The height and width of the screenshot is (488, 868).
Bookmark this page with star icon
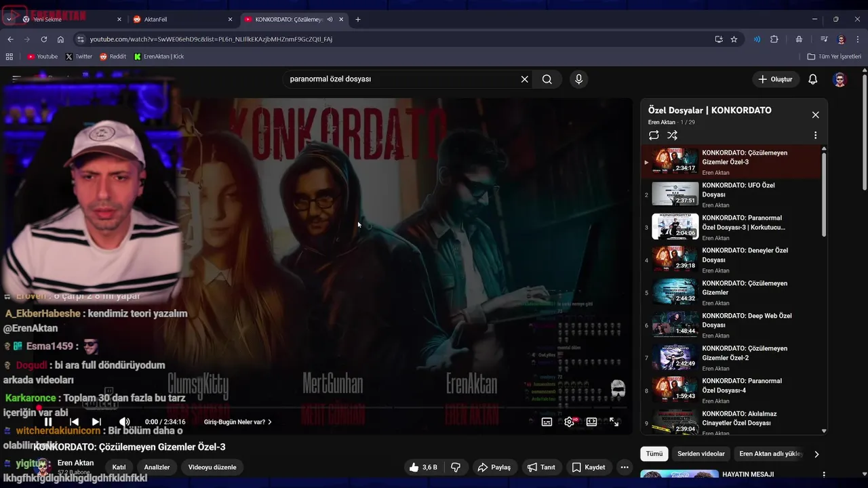[x=734, y=39]
